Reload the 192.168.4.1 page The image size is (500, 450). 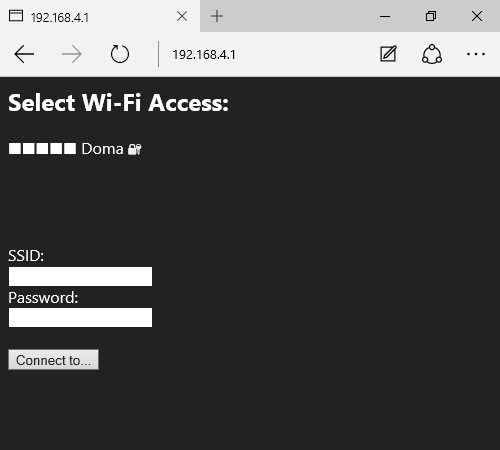pyautogui.click(x=120, y=54)
